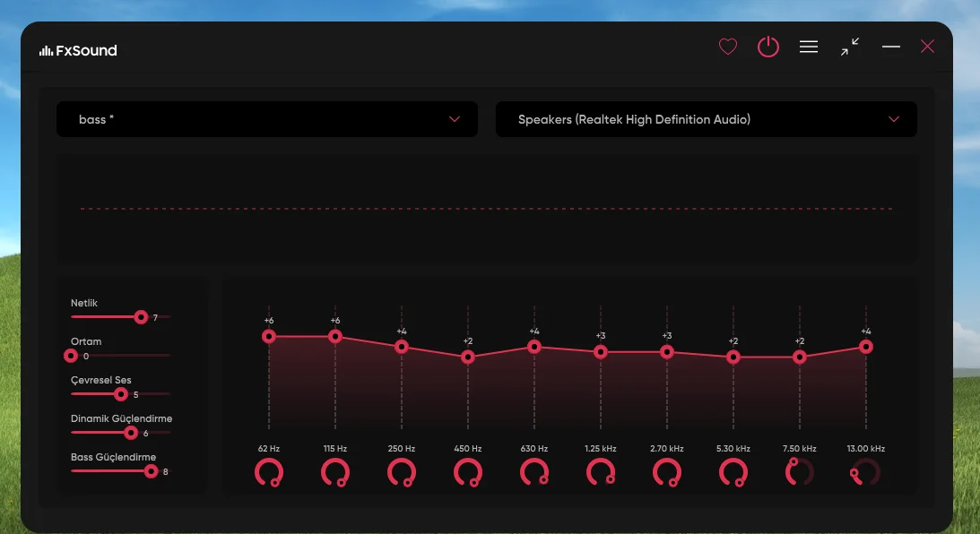
Task: Open the bass preset dropdown
Action: coord(267,119)
